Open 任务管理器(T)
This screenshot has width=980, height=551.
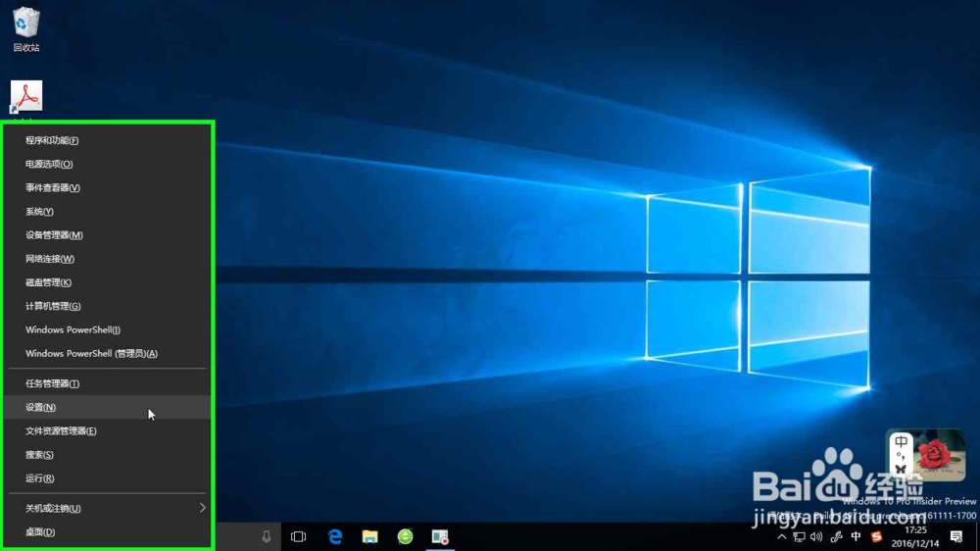coord(107,383)
